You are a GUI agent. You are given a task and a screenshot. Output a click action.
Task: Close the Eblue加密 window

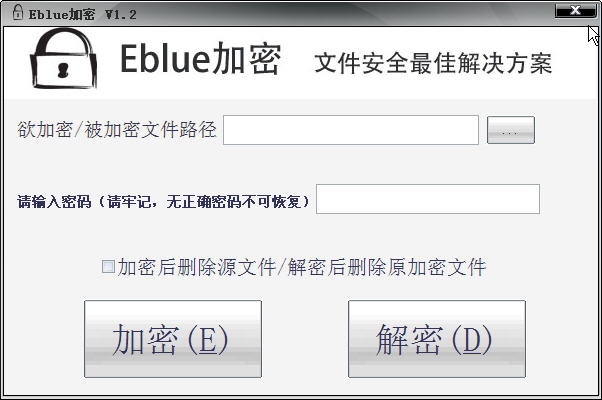point(575,10)
